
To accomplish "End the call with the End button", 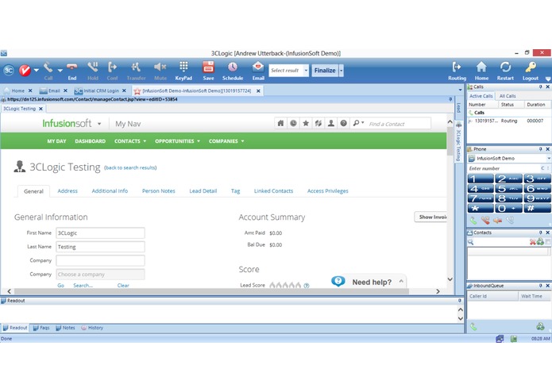I will pyautogui.click(x=72, y=71).
